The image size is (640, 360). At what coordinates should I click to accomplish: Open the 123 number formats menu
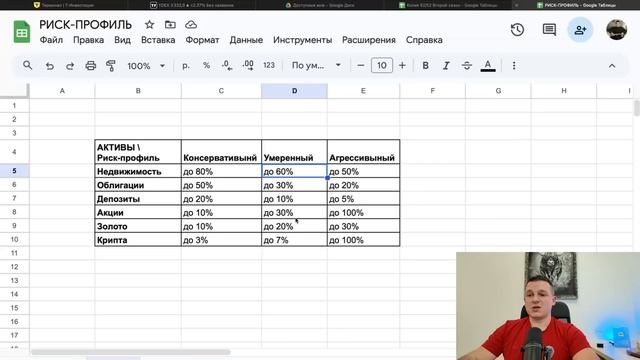point(269,66)
